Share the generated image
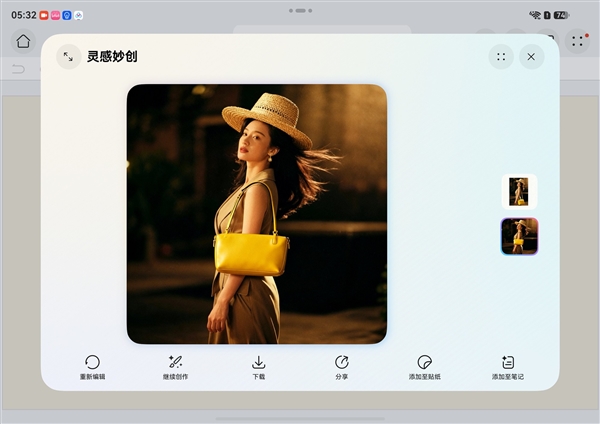 coord(342,362)
